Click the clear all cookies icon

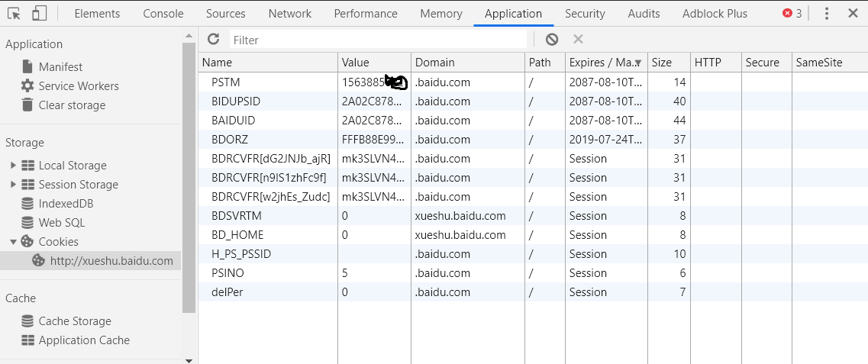(551, 40)
